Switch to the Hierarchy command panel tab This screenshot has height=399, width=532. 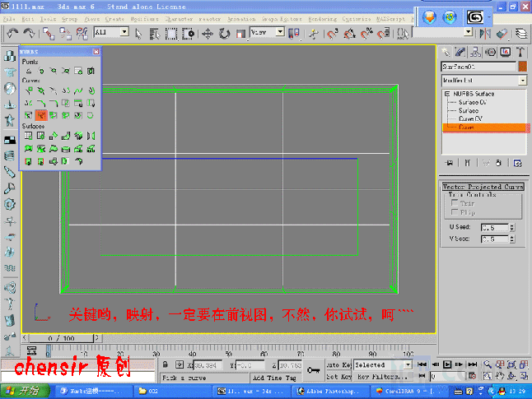pyautogui.click(x=475, y=52)
